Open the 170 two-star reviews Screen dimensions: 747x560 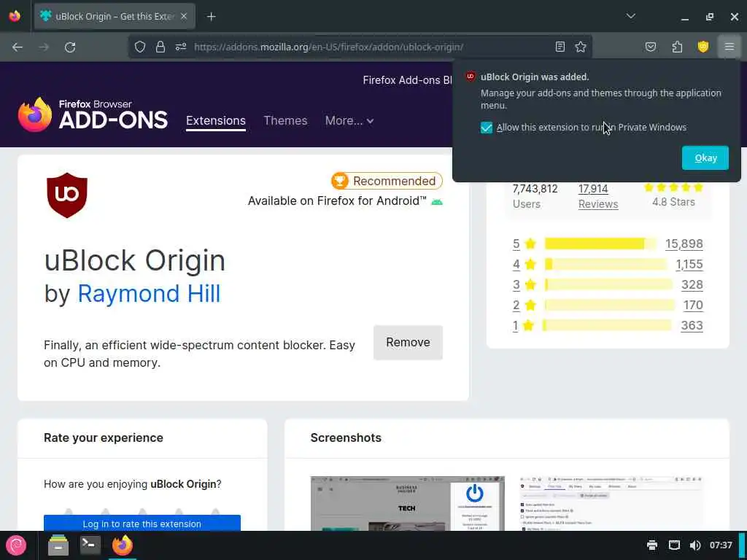click(693, 306)
